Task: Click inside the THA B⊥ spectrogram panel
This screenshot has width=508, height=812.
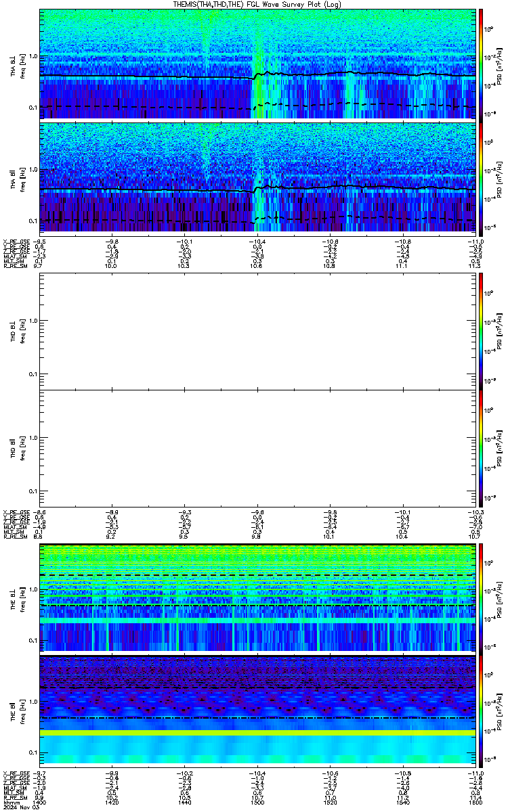Action: (257, 64)
